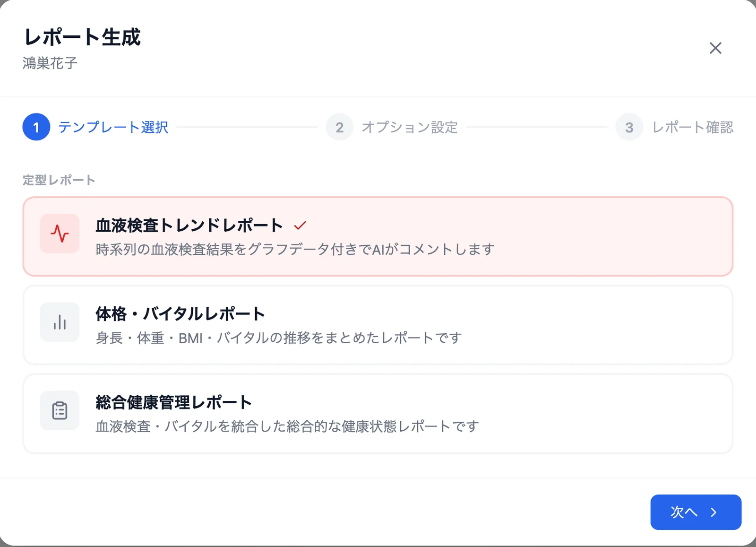
Task: Click the chevron arrow inside 次へ button
Action: pyautogui.click(x=713, y=512)
